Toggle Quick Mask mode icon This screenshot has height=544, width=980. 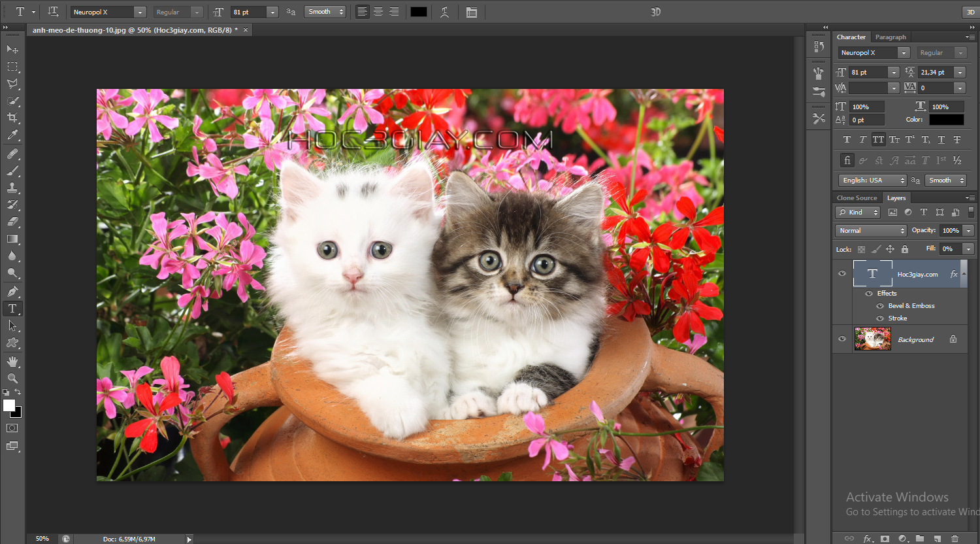[x=12, y=428]
